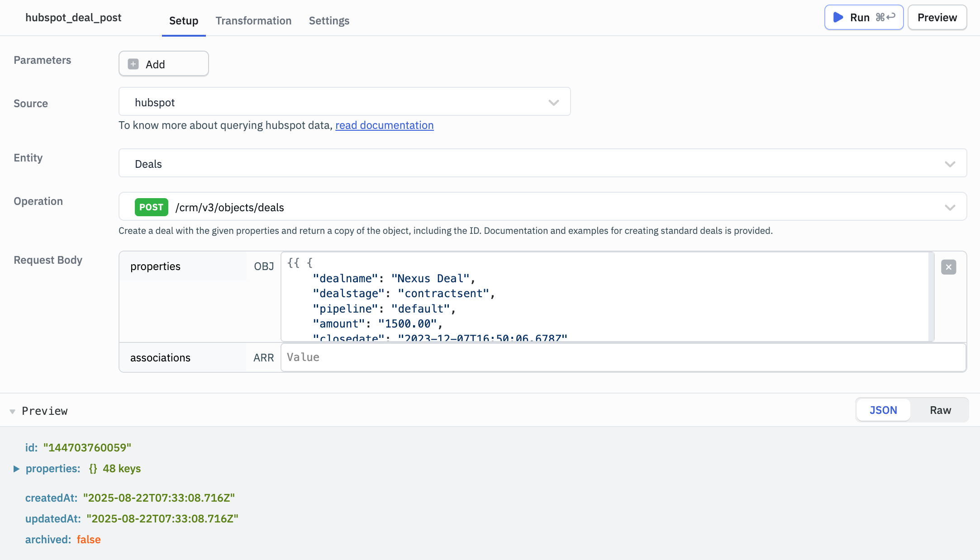This screenshot has height=560, width=980.
Task: Click the green POST method badge
Action: 151,207
